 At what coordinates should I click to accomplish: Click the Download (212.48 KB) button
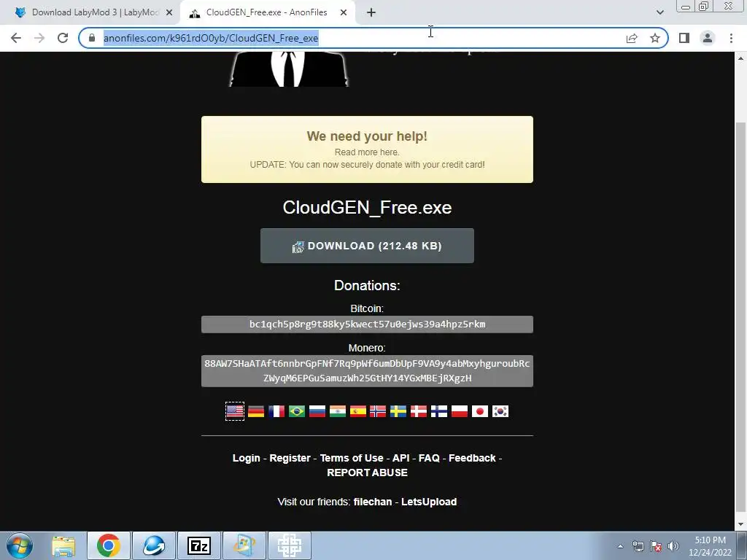367,246
